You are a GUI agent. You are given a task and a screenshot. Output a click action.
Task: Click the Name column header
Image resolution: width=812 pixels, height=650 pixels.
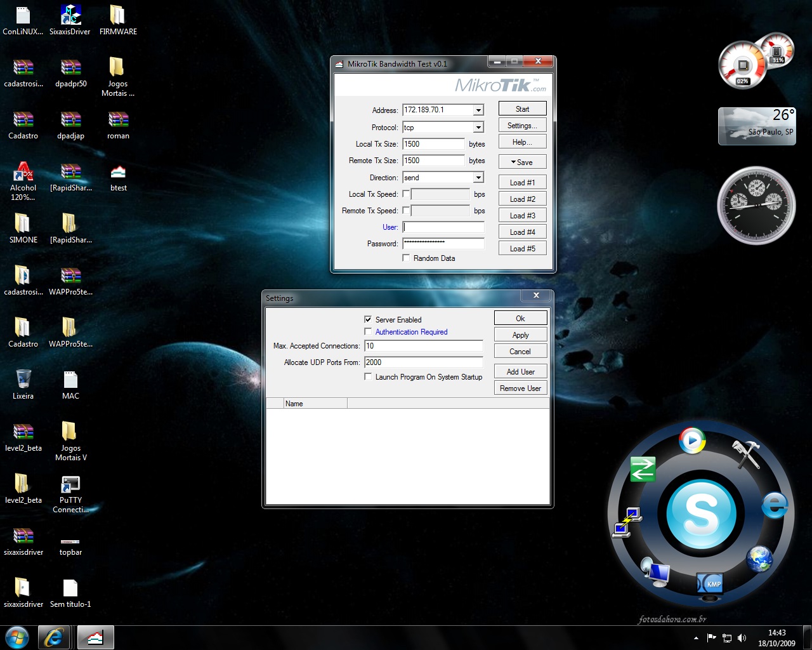(x=315, y=404)
